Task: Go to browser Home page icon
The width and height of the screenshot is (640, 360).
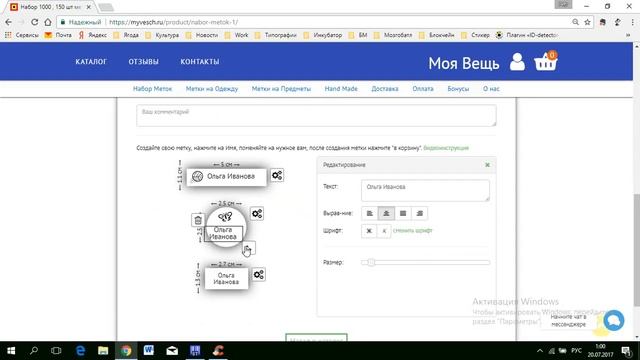Action: pos(48,22)
